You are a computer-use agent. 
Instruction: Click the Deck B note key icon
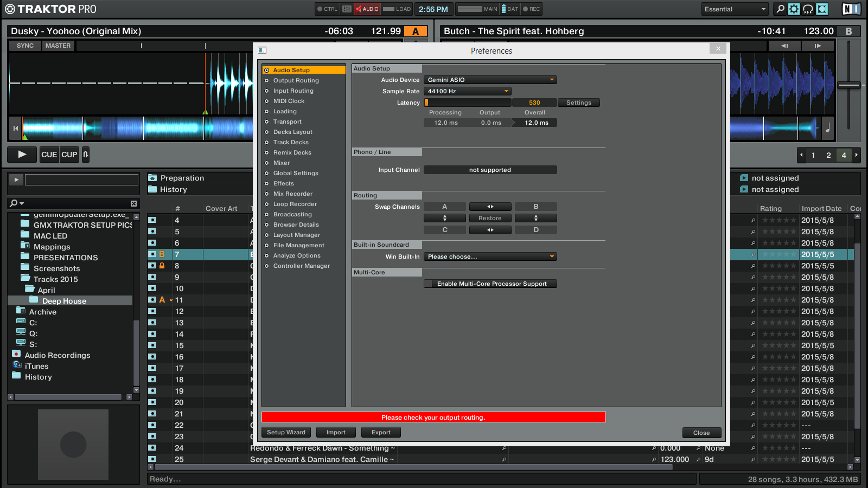828,129
